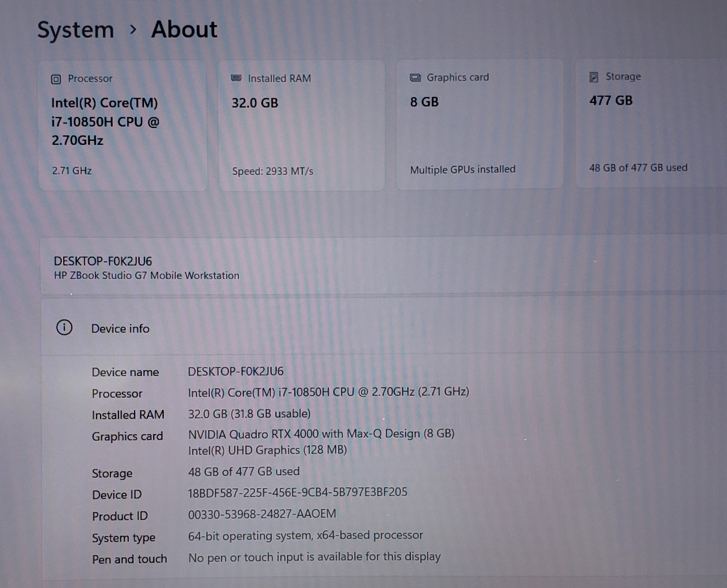Image resolution: width=727 pixels, height=588 pixels.
Task: Click the Device ID value 18BDF587-225F
Action: [x=298, y=492]
